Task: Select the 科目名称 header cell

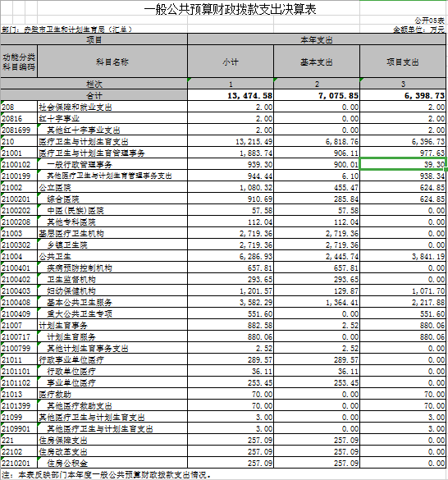Action: [112, 62]
